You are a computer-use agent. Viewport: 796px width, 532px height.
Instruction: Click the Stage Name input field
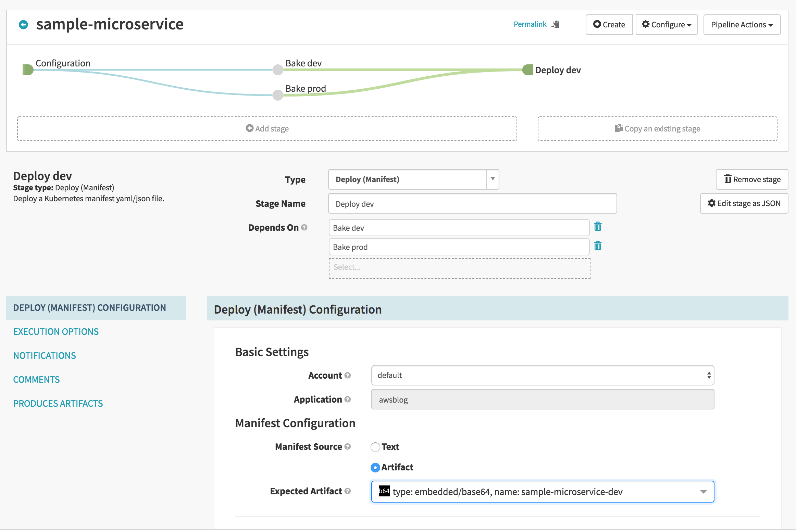coord(472,204)
